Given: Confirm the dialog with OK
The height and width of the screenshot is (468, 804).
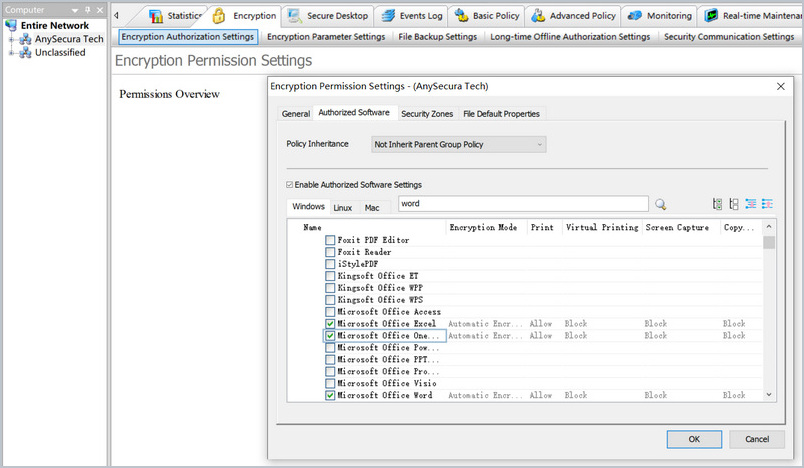Looking at the screenshot, I should click(x=694, y=439).
